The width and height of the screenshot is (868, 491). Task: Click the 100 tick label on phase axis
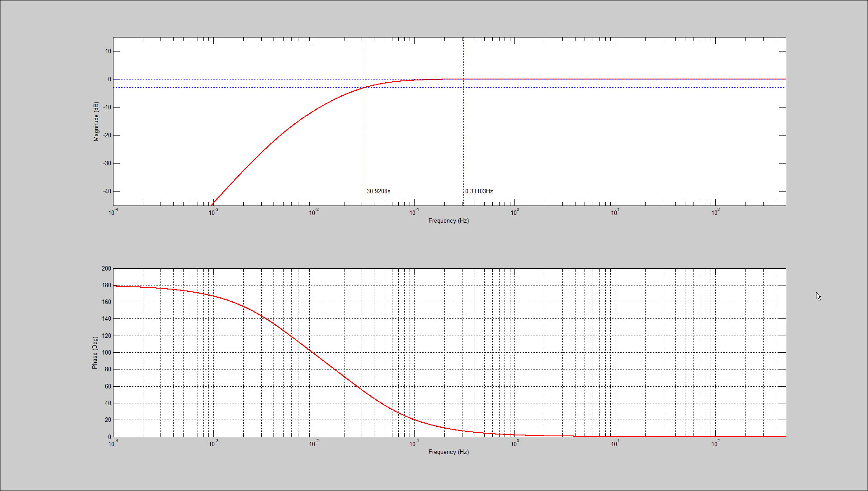[x=106, y=352]
